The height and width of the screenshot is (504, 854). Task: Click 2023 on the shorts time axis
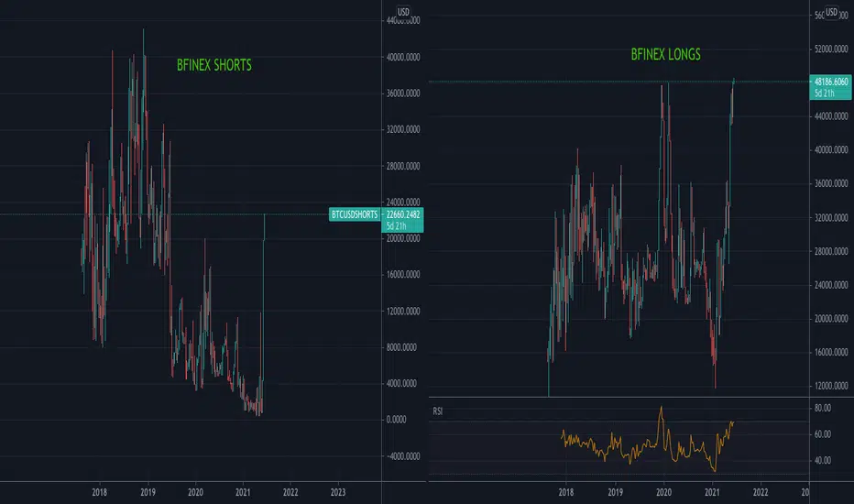[338, 493]
